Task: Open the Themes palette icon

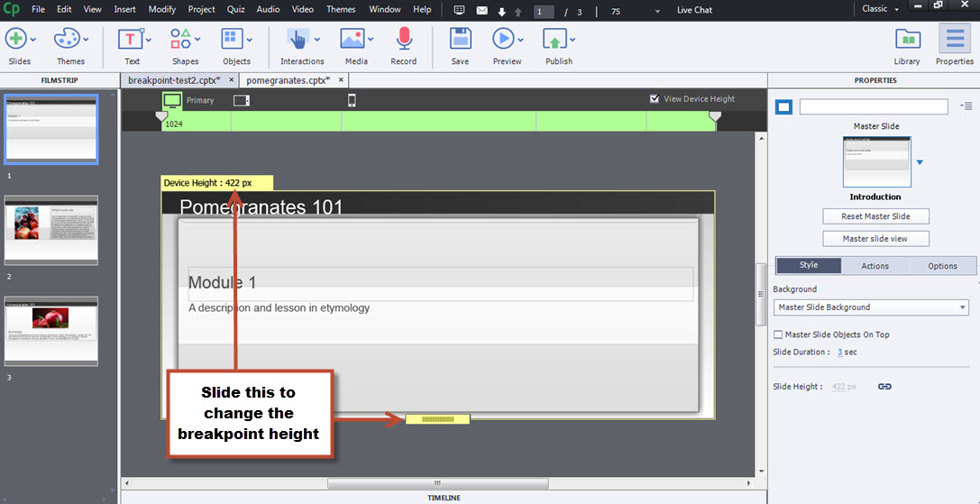Action: tap(66, 39)
